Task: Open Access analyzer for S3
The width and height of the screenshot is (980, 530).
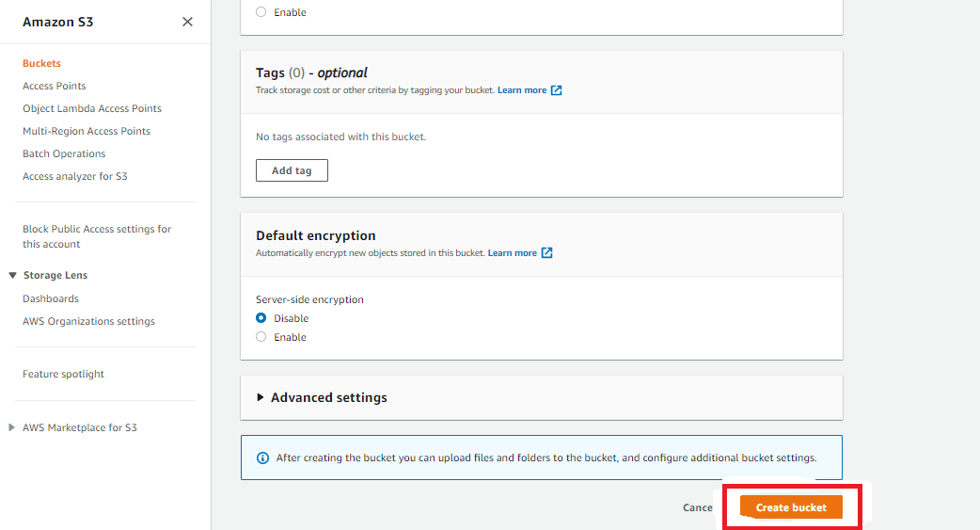Action: tap(75, 176)
